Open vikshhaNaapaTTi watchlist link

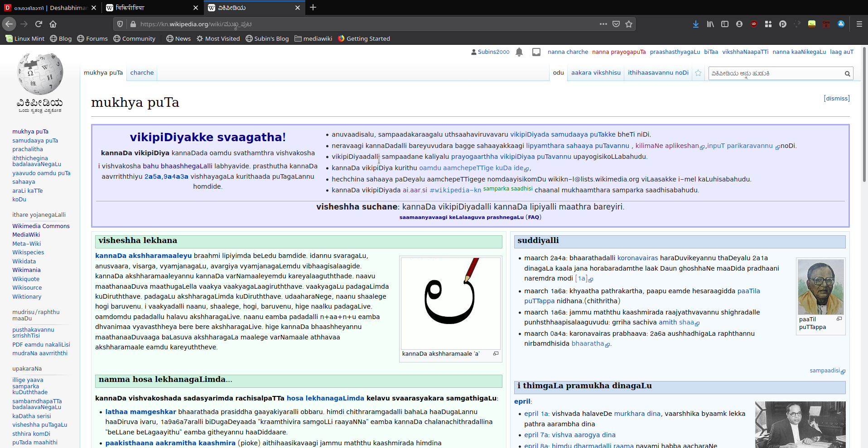coord(745,52)
